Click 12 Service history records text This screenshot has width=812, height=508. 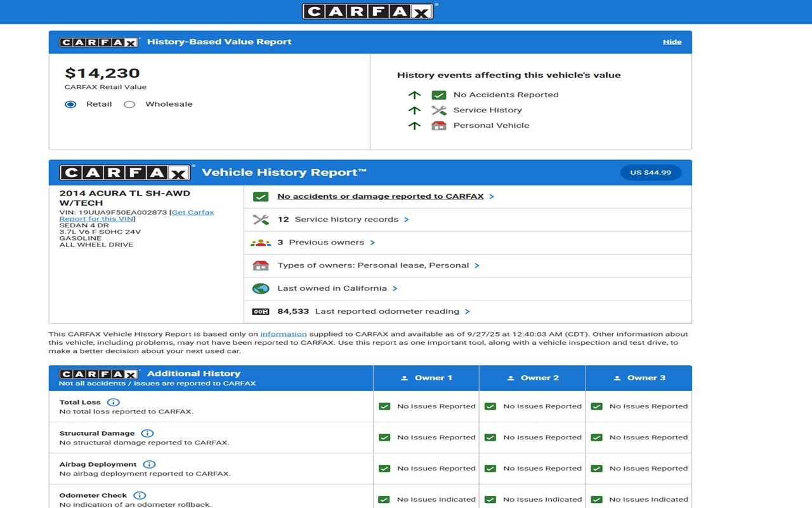pyautogui.click(x=338, y=220)
